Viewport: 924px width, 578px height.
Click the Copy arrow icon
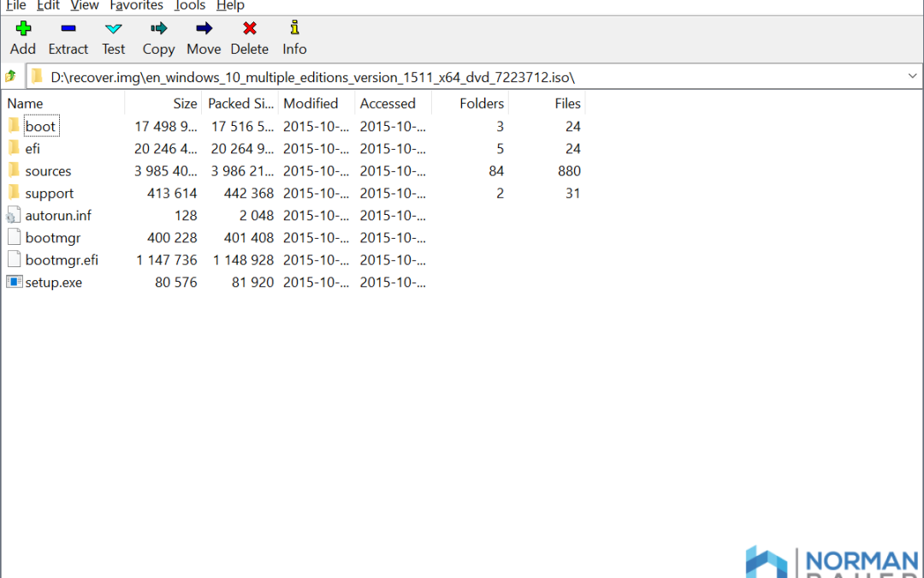pyautogui.click(x=158, y=27)
